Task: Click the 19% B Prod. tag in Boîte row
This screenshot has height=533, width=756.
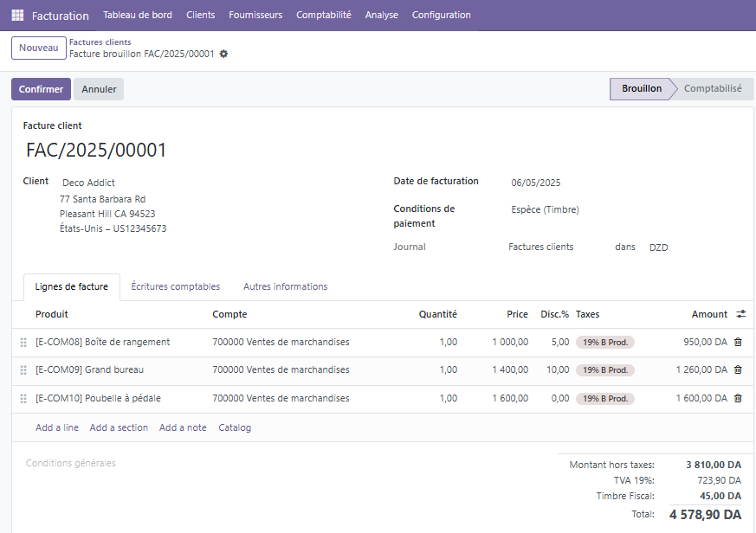Action: pyautogui.click(x=605, y=343)
